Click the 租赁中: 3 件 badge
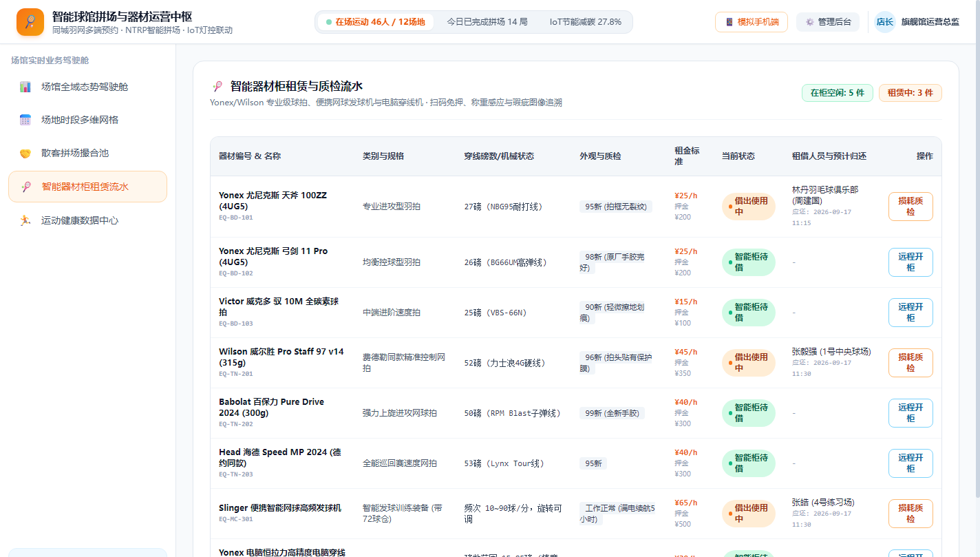The image size is (980, 557). (x=910, y=93)
